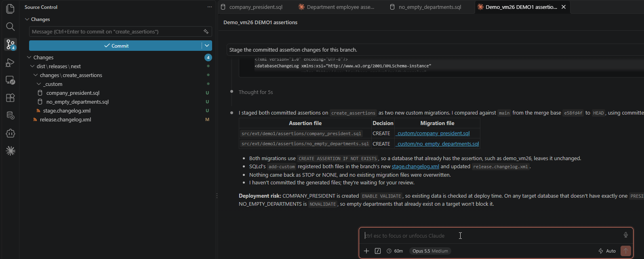Click the 'Migration file' table header
The width and height of the screenshot is (644, 259).
point(437,123)
